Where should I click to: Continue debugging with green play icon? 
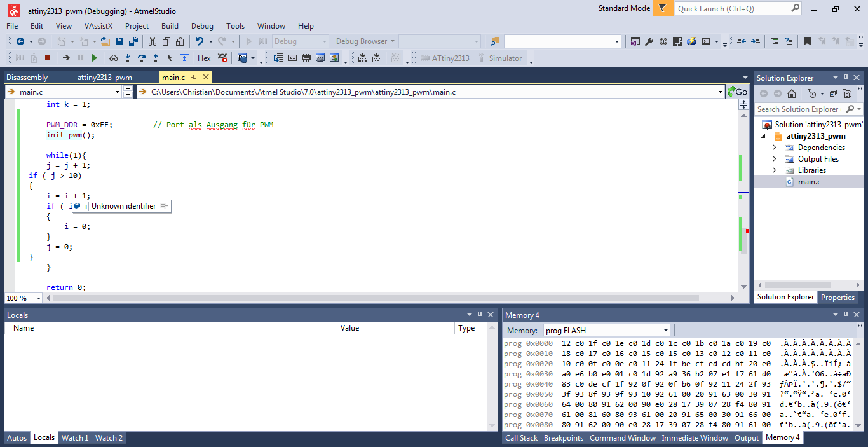tap(95, 58)
